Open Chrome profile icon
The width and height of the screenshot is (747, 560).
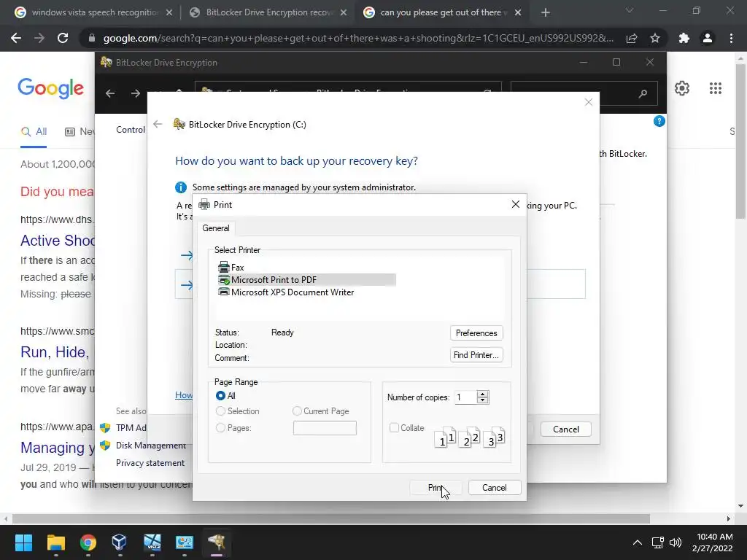(x=708, y=38)
